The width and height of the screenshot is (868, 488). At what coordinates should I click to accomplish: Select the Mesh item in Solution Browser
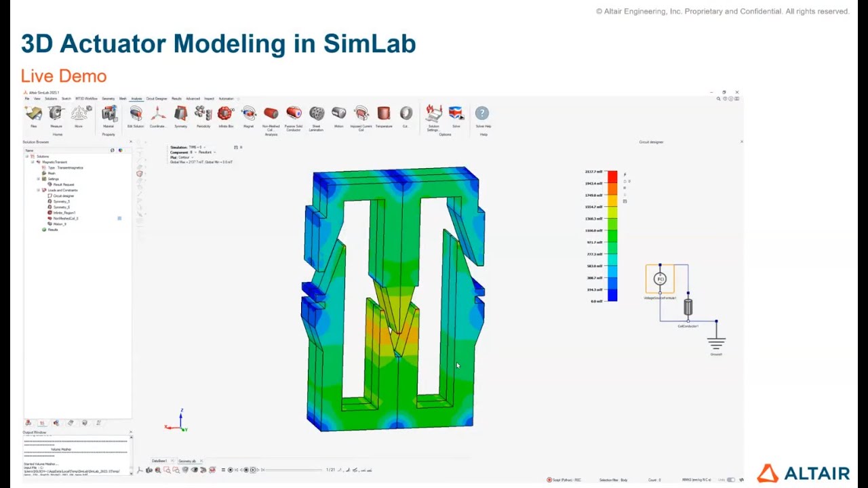pyautogui.click(x=52, y=174)
